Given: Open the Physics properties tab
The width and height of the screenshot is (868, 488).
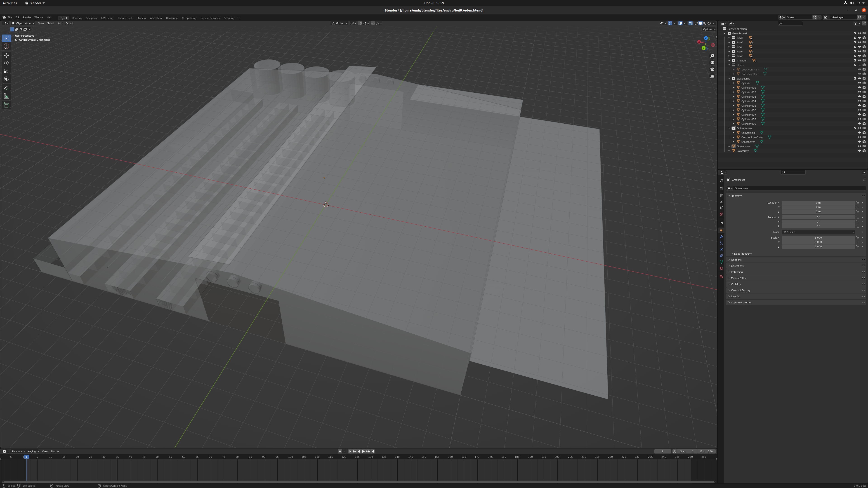Looking at the screenshot, I should 721,250.
